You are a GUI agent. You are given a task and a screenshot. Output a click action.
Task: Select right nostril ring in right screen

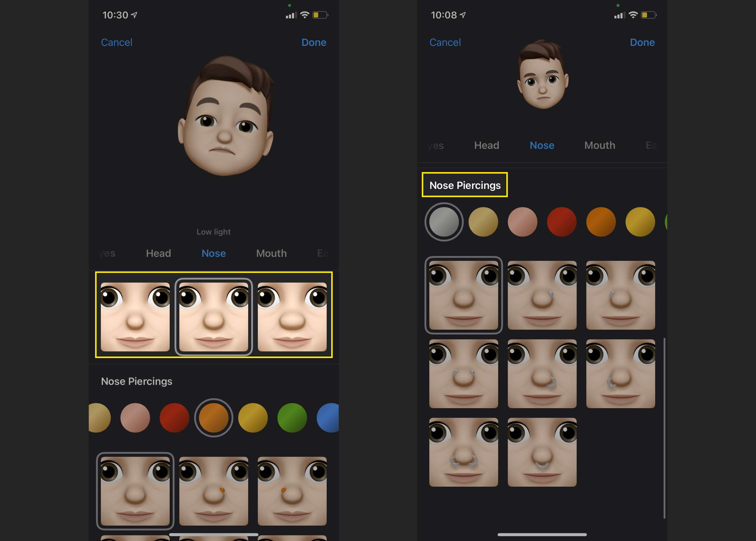click(x=542, y=374)
